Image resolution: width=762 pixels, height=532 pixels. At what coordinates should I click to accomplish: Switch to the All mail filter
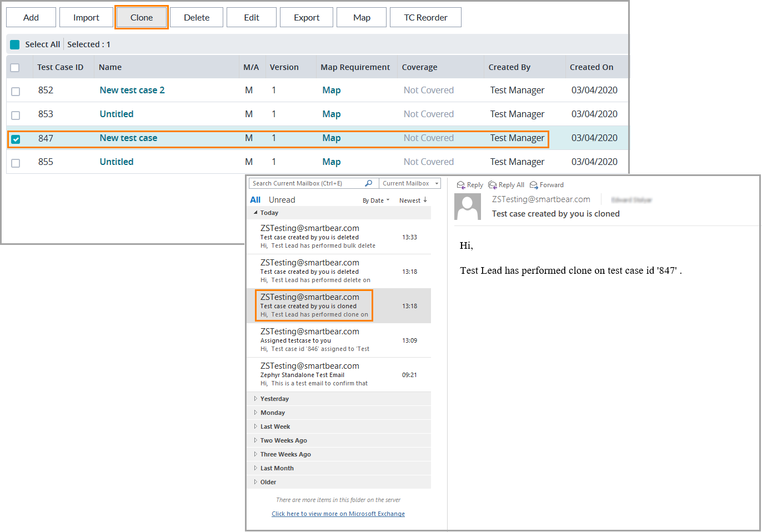click(255, 200)
